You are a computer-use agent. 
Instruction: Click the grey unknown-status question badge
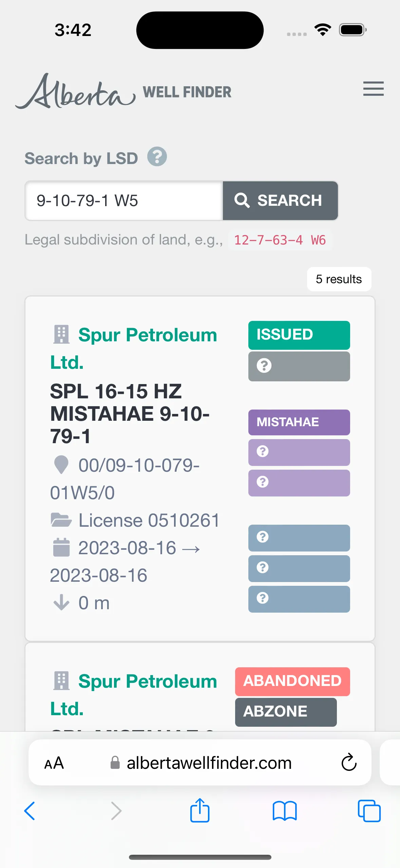tap(299, 366)
